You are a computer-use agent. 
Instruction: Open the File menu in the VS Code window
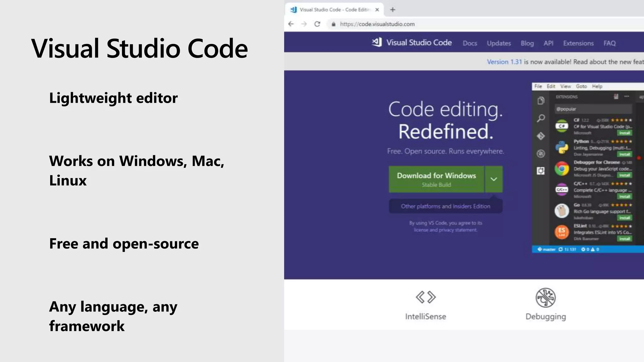(538, 86)
